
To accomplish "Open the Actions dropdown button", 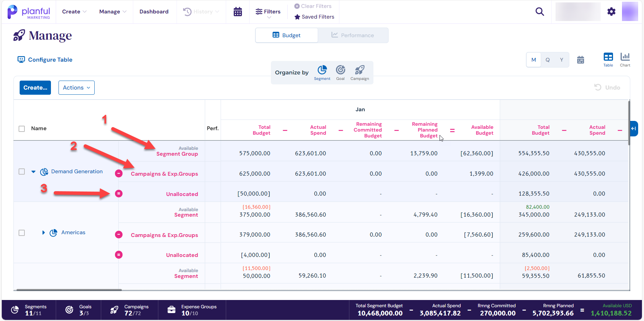I will coord(76,88).
